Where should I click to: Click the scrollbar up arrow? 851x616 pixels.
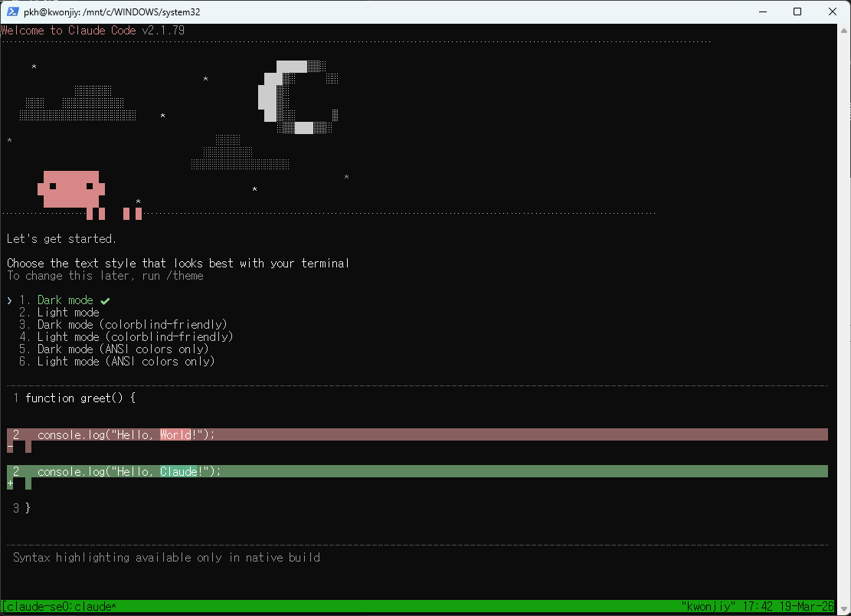844,31
